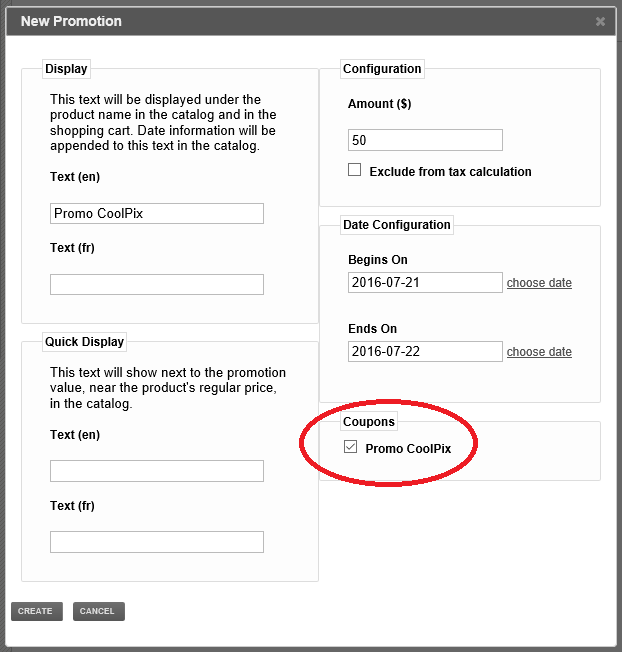The height and width of the screenshot is (652, 622).
Task: Click the CANCEL button
Action: [99, 611]
